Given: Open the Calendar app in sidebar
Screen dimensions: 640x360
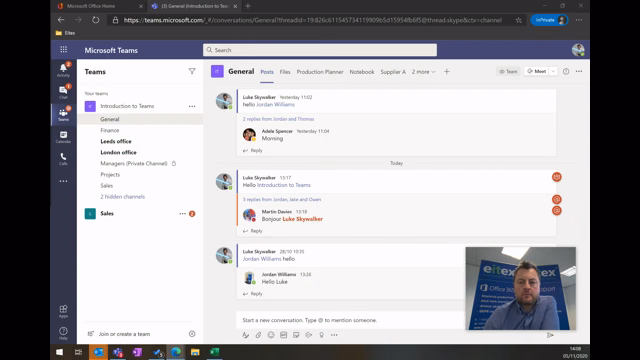Looking at the screenshot, I should pos(63,137).
